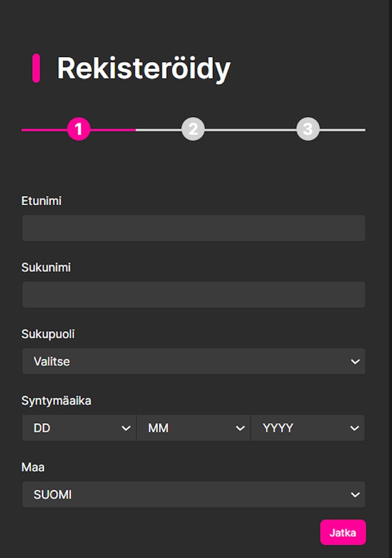Click the chevron icon on the YYYY dropdown

[355, 427]
